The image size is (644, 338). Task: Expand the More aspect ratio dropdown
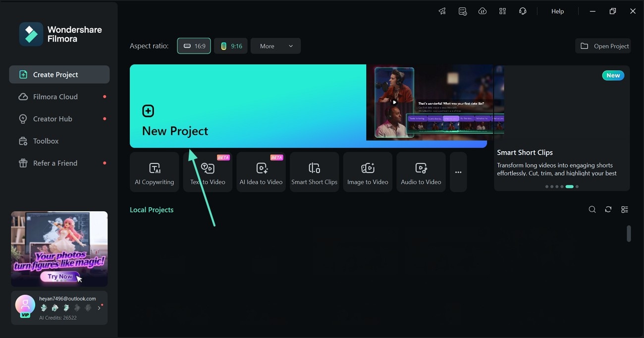[x=275, y=46]
